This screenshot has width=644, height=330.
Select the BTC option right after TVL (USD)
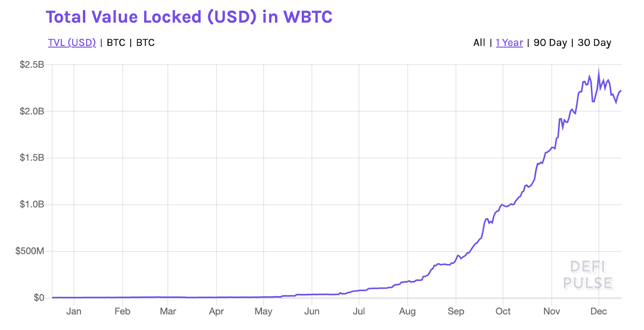point(116,43)
